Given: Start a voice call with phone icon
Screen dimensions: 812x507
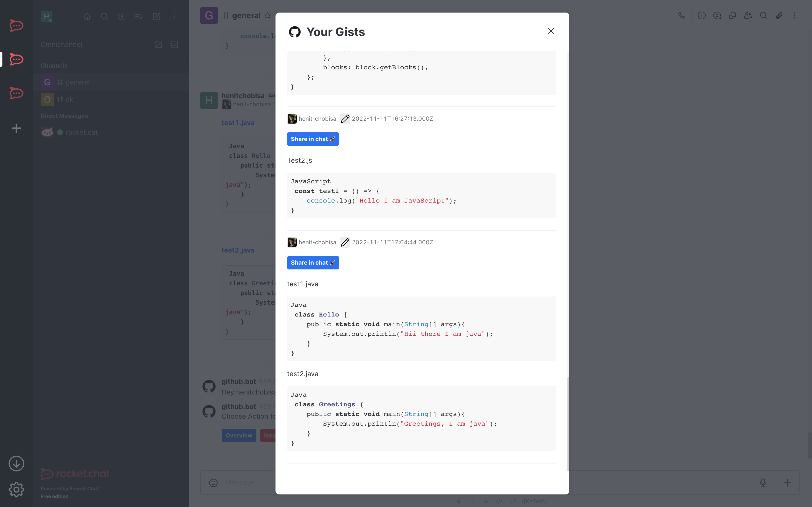Looking at the screenshot, I should click(681, 15).
